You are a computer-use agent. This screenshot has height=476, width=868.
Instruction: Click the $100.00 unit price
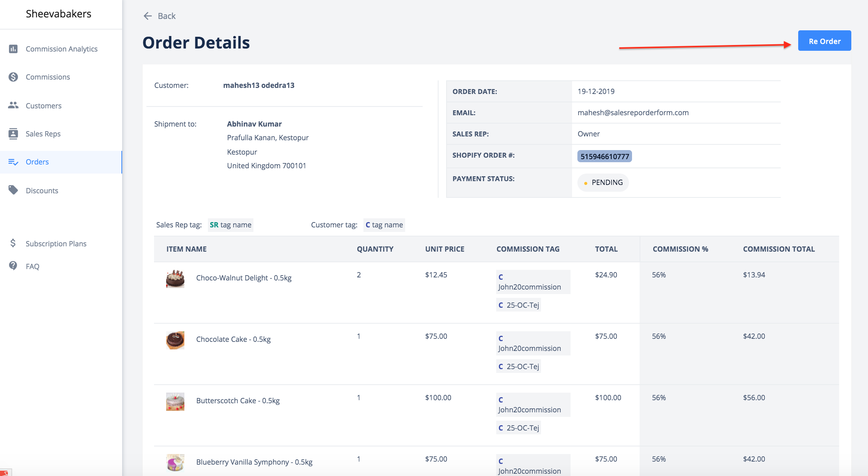[438, 398]
